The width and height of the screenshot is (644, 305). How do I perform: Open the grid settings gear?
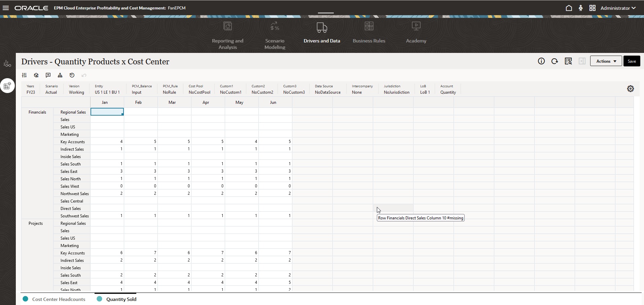click(x=631, y=88)
